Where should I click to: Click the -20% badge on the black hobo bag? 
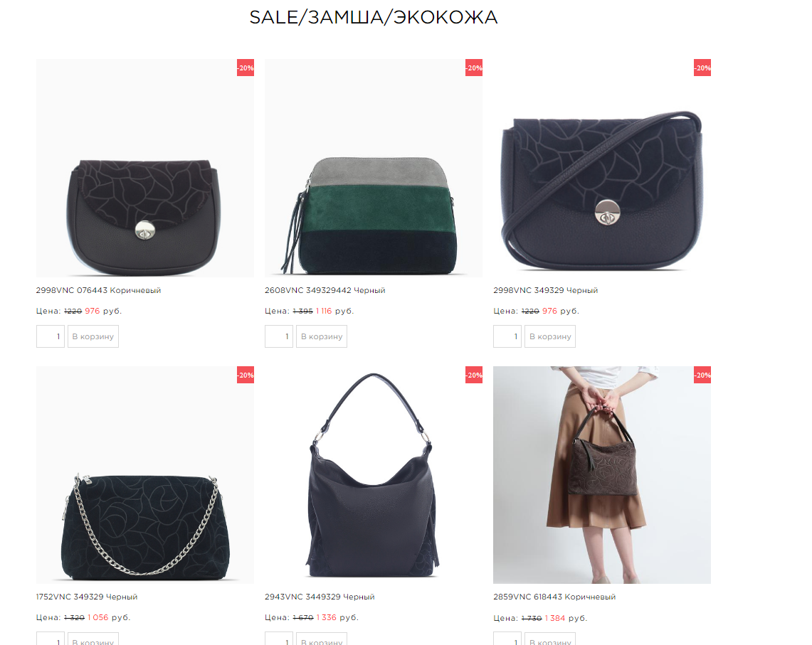(474, 375)
